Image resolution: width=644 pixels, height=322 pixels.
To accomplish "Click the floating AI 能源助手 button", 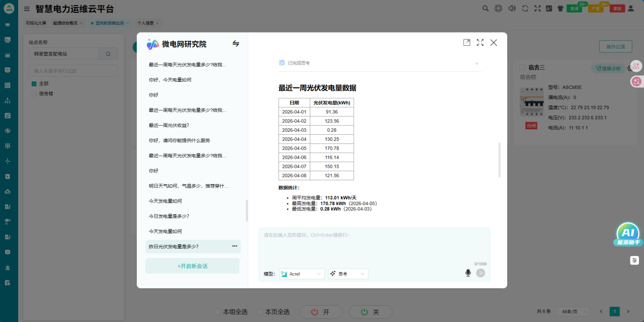I will coord(627,235).
